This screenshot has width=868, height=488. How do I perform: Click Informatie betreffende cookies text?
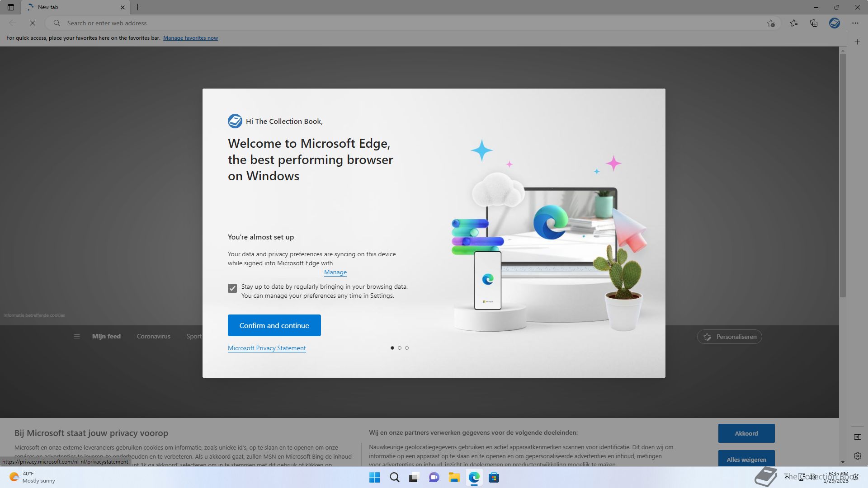(x=34, y=315)
